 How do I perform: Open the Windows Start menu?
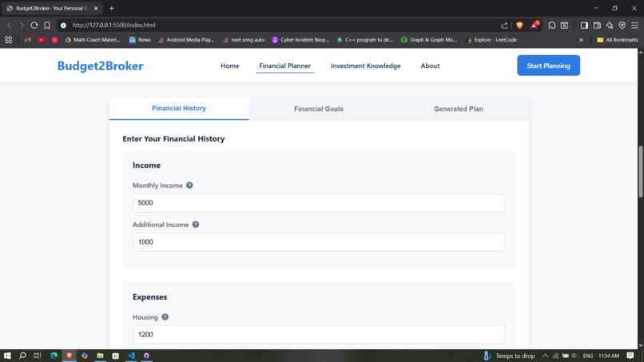pos(7,356)
